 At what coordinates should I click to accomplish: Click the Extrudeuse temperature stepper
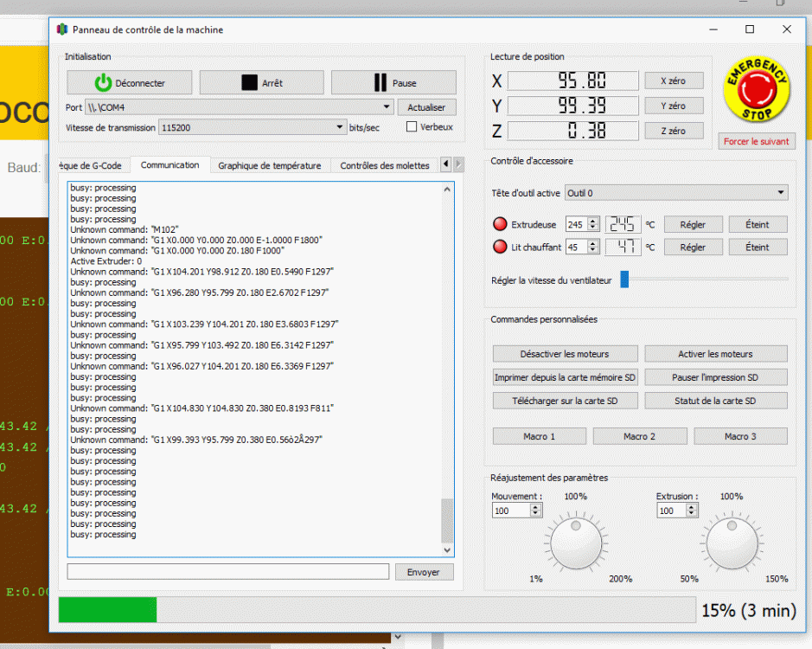(x=593, y=224)
